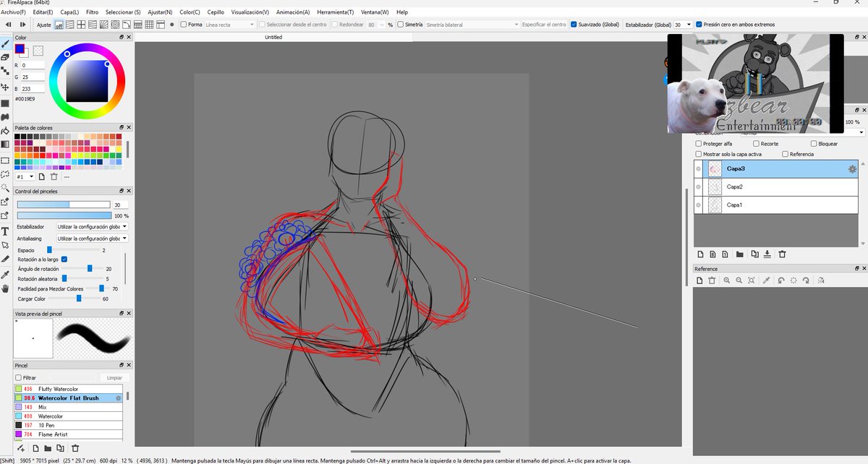Image resolution: width=868 pixels, height=464 pixels.
Task: Choose the Move tool
Action: pyautogui.click(x=5, y=87)
